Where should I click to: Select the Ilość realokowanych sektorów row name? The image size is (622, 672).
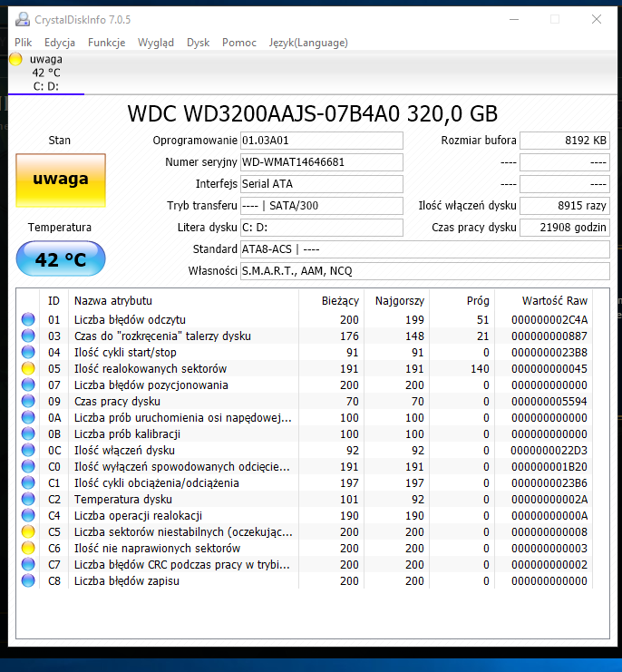coord(151,368)
